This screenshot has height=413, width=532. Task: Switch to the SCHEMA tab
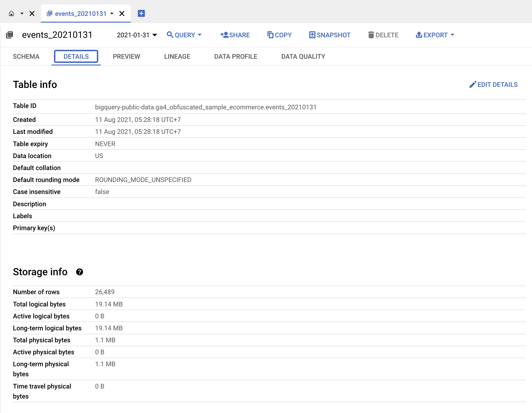26,56
